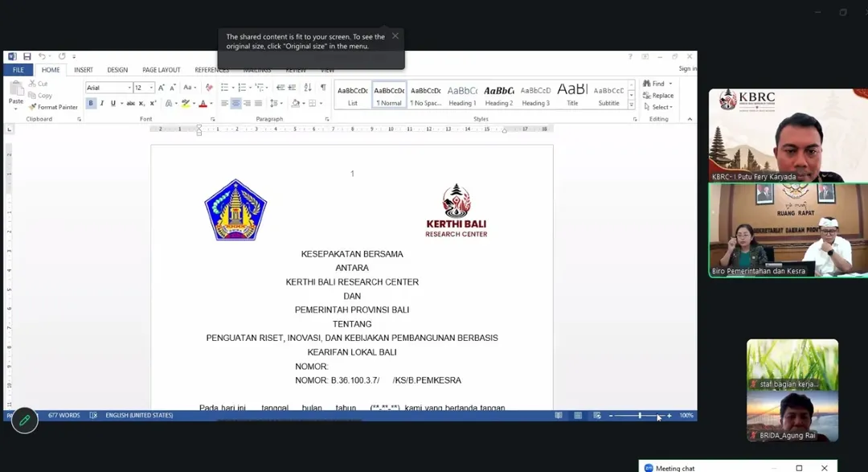Image resolution: width=868 pixels, height=472 pixels.
Task: Align text to the right
Action: click(247, 103)
